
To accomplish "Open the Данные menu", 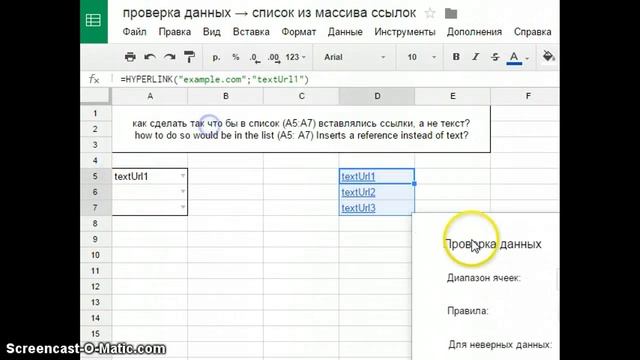I will click(345, 32).
